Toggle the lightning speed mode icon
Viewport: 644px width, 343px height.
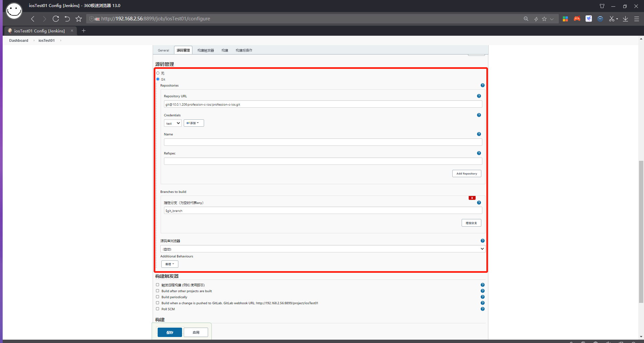coord(536,19)
